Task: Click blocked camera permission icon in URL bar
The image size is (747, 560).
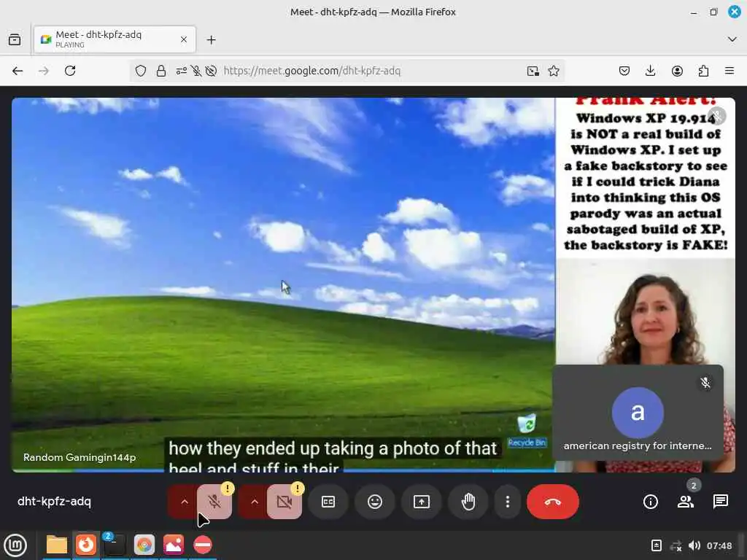Action: coord(211,71)
